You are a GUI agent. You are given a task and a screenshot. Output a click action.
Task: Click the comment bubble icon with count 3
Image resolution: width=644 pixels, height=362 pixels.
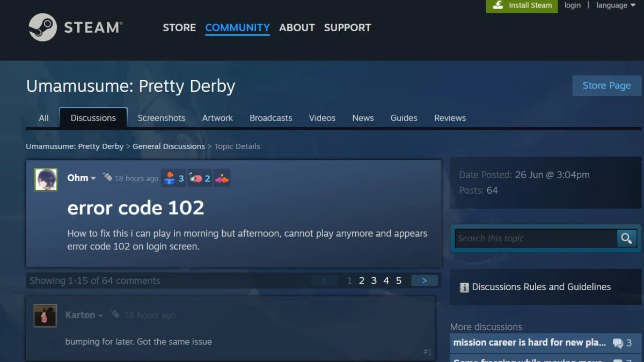coord(618,343)
